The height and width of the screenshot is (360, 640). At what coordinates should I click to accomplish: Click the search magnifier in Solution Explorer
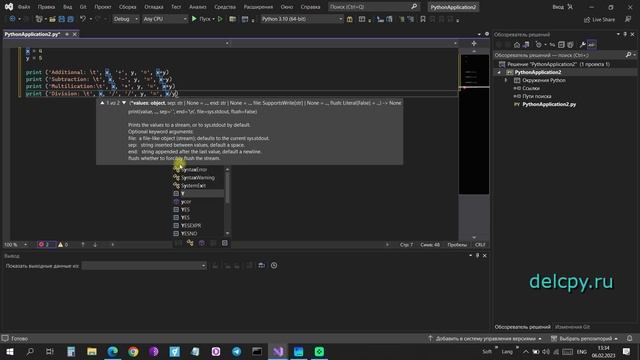click(629, 55)
